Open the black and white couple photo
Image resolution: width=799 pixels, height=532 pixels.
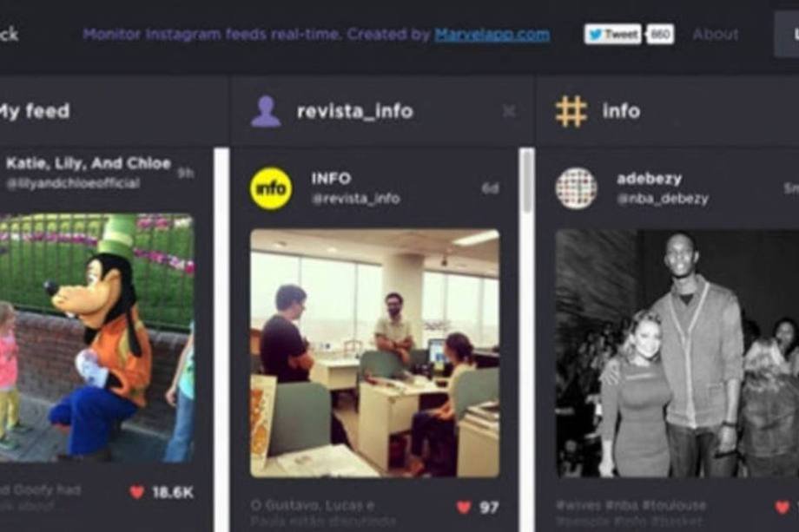677,353
